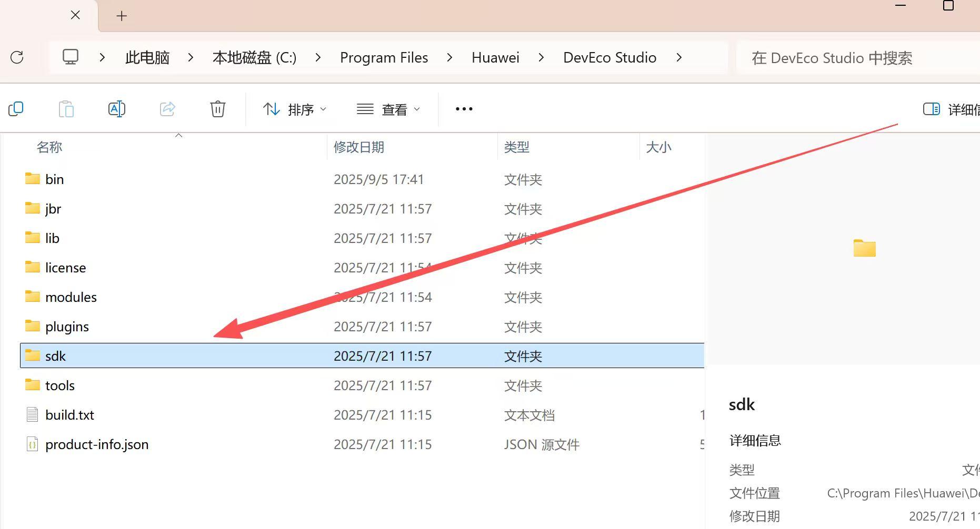The image size is (980, 529).
Task: Click the JSON file icon of product-info.json
Action: pyautogui.click(x=32, y=444)
